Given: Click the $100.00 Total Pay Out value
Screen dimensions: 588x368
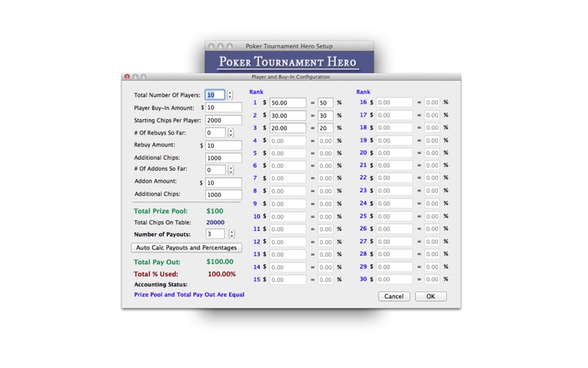Looking at the screenshot, I should click(220, 262).
